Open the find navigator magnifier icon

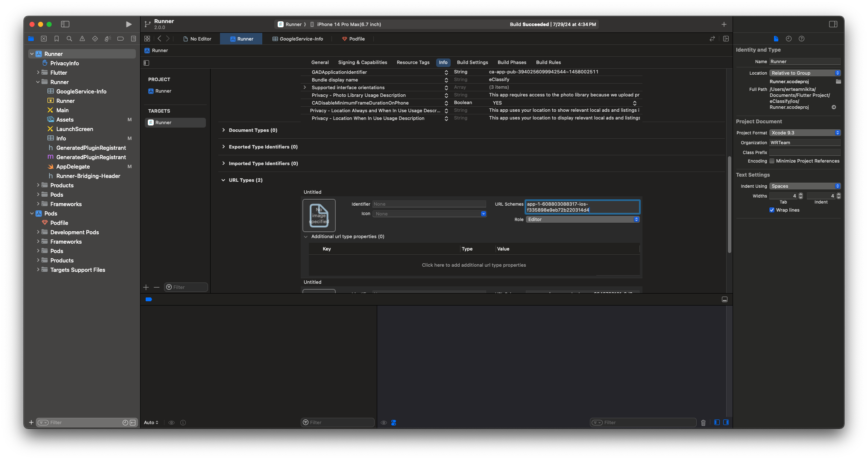[69, 39]
